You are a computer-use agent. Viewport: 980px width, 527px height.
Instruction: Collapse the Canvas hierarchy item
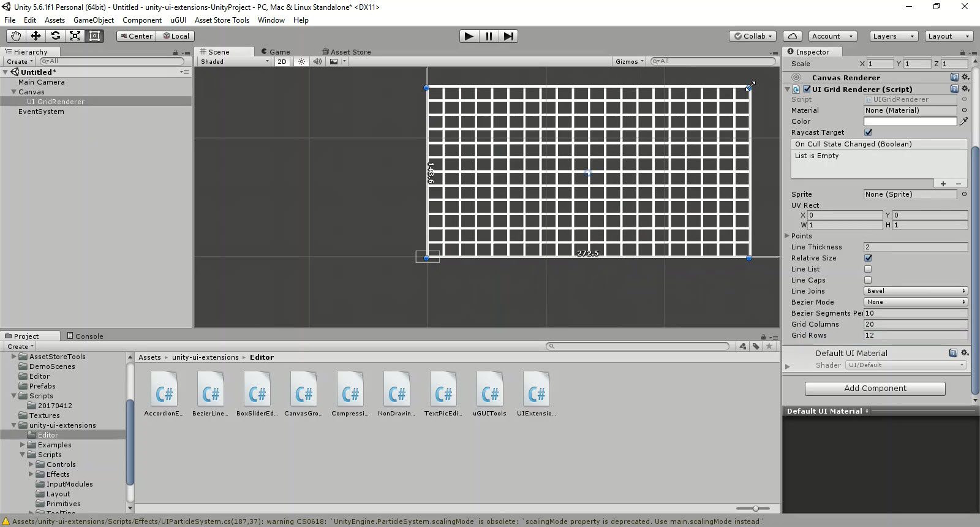pyautogui.click(x=13, y=92)
